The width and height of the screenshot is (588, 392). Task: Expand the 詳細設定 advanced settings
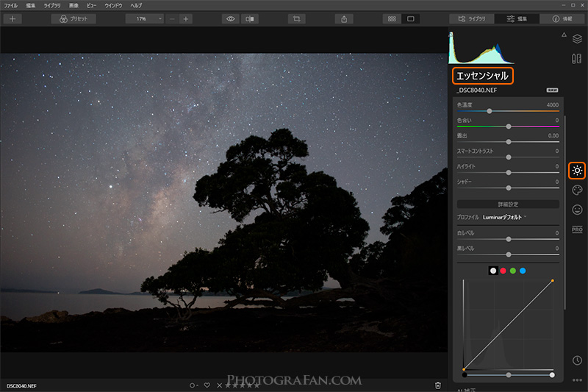click(x=508, y=204)
